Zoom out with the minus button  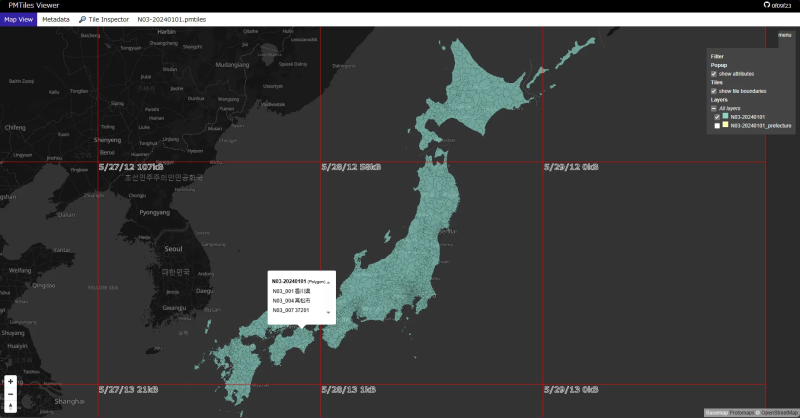(x=10, y=394)
